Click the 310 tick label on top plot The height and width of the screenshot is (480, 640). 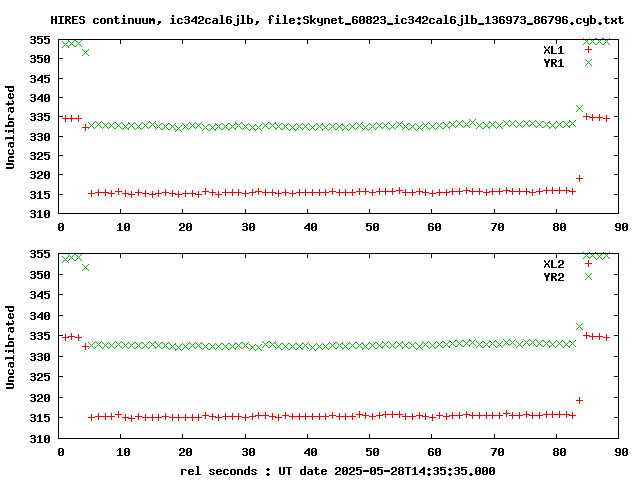pyautogui.click(x=40, y=214)
